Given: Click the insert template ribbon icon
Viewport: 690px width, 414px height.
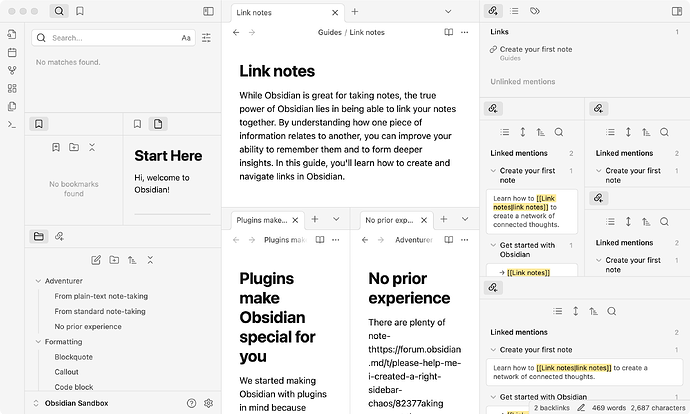Looking at the screenshot, I should (12, 106).
